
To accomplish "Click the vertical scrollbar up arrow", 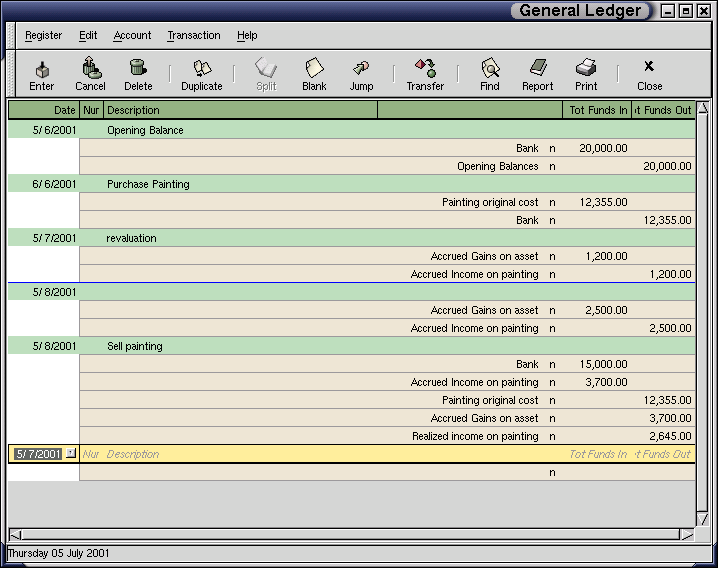I will click(x=703, y=108).
